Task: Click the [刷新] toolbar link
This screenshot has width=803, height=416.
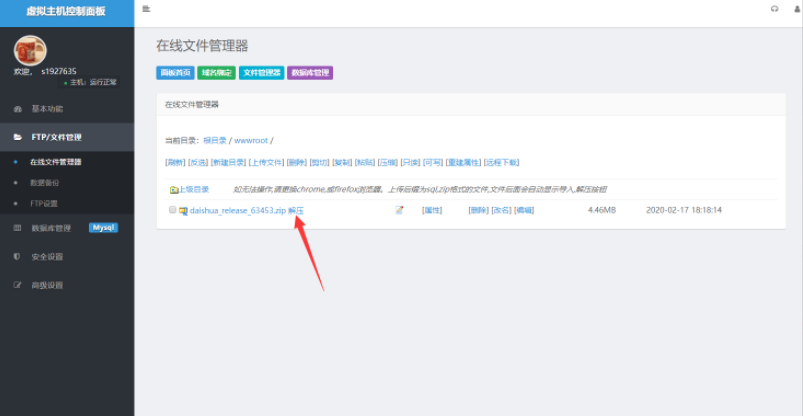Action: point(175,162)
